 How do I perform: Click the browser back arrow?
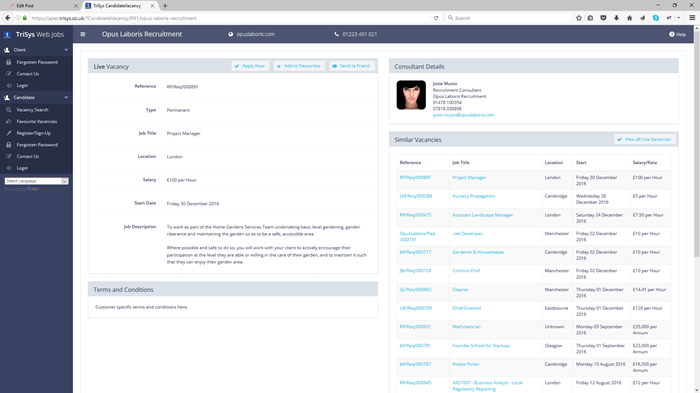tap(8, 18)
